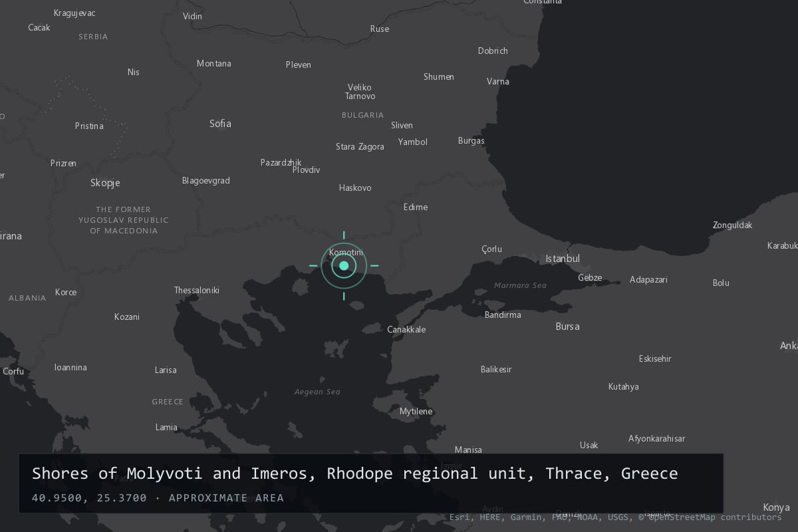Select the Sliven label
This screenshot has height=532, width=798.
(x=402, y=126)
